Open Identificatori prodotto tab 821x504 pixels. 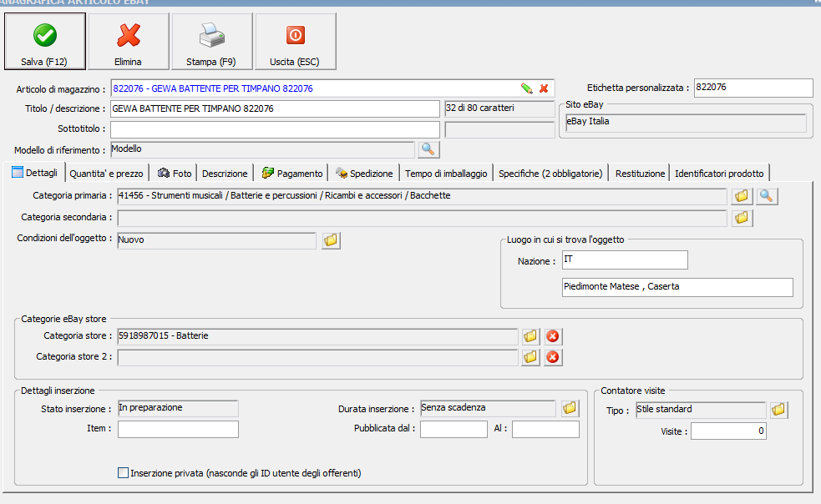coord(719,174)
